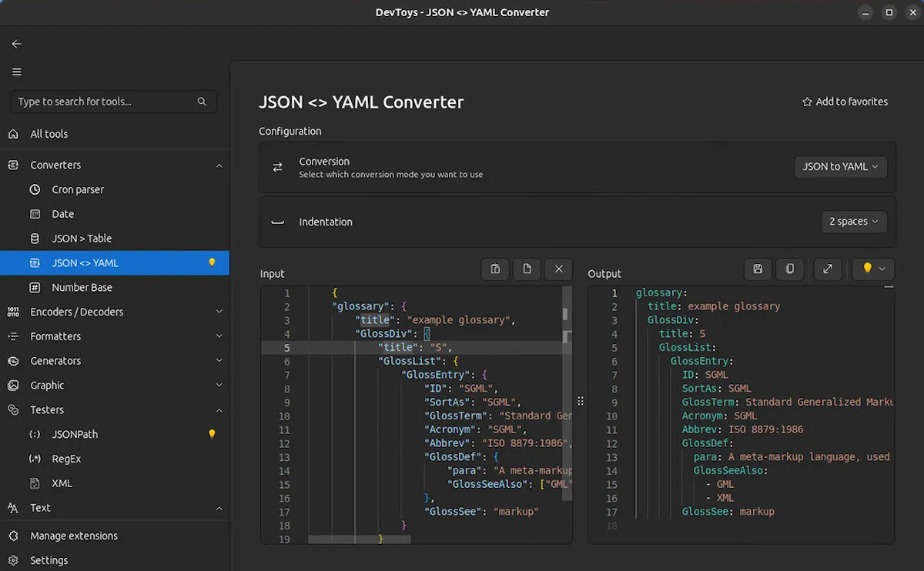Collapse the Converters group chevron
Viewport: 924px width, 571px height.
[219, 165]
